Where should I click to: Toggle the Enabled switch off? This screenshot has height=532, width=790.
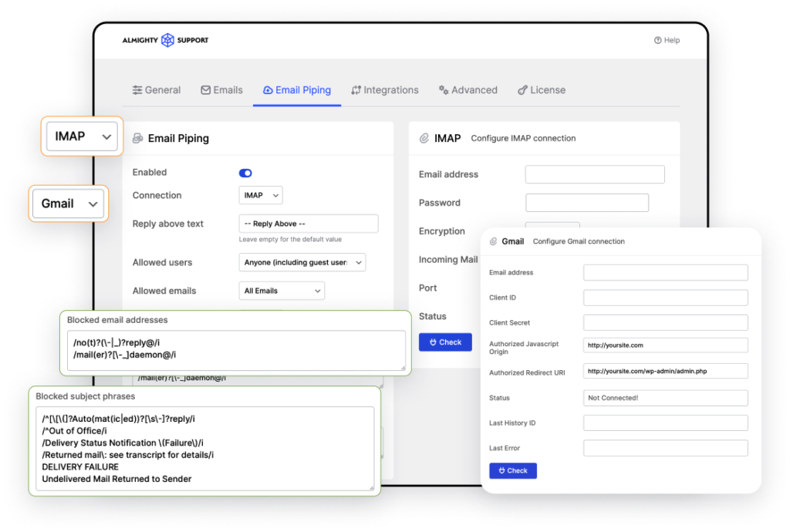point(245,173)
